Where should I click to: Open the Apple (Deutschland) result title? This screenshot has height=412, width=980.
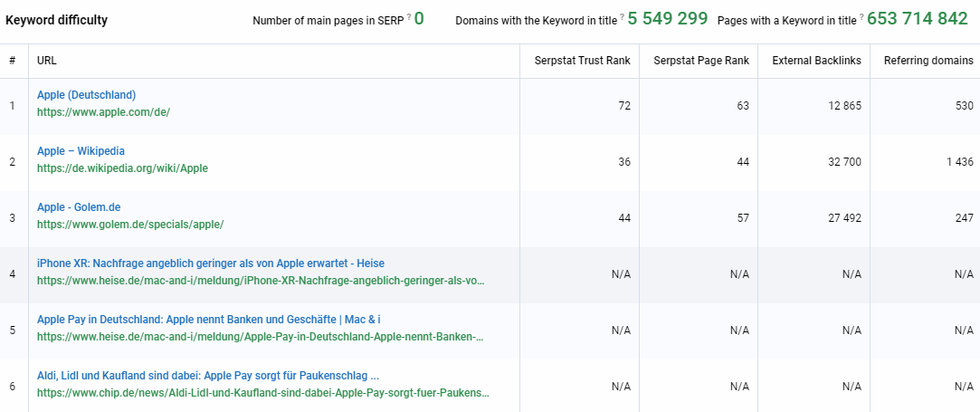pyautogui.click(x=86, y=95)
